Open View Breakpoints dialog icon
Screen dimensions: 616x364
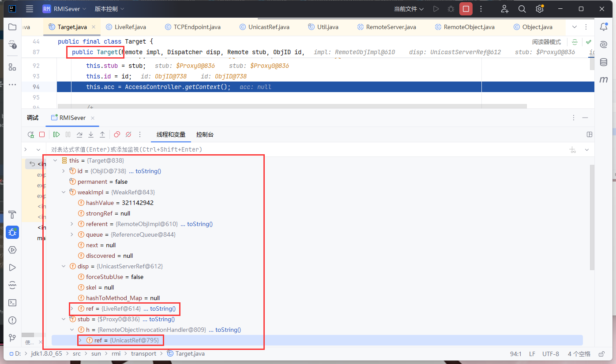[117, 134]
